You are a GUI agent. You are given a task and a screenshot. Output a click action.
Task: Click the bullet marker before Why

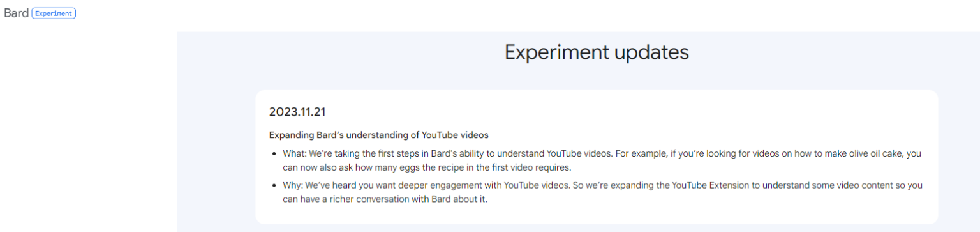(275, 186)
